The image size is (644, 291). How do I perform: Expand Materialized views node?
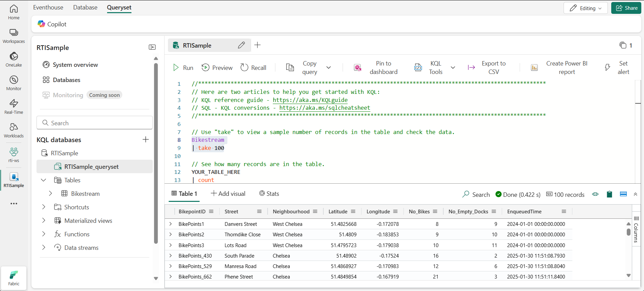[x=44, y=220]
